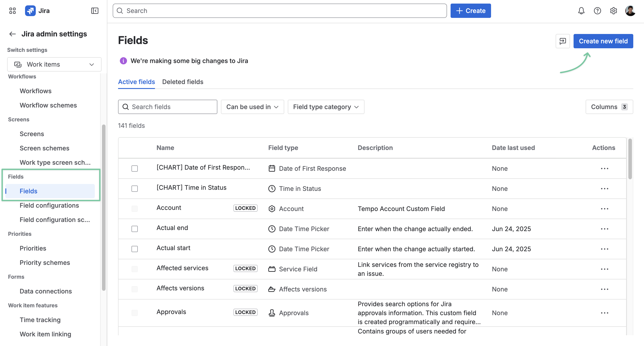Open Field configurations in the sidebar
This screenshot has width=644, height=346.
[x=49, y=205]
